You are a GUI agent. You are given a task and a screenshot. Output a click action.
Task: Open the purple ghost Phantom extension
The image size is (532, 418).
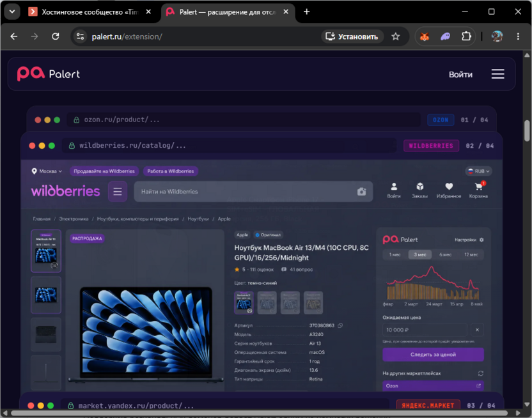pyautogui.click(x=445, y=36)
